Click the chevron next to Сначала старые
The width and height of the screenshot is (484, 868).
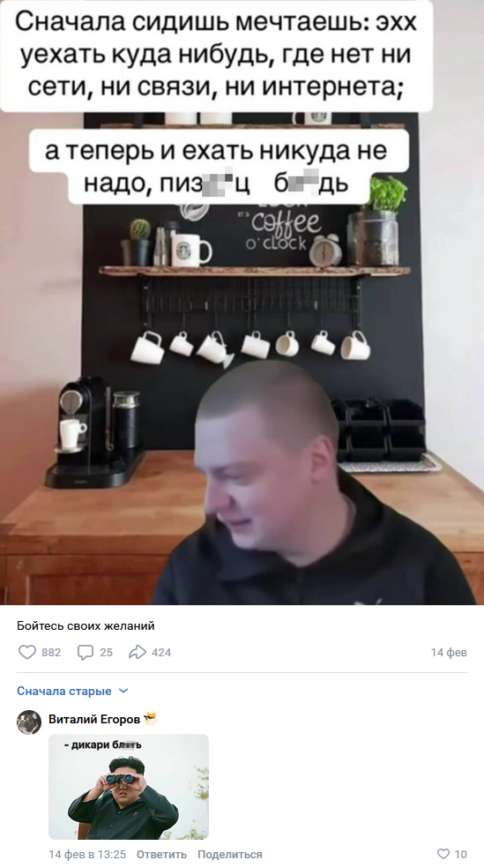point(123,691)
